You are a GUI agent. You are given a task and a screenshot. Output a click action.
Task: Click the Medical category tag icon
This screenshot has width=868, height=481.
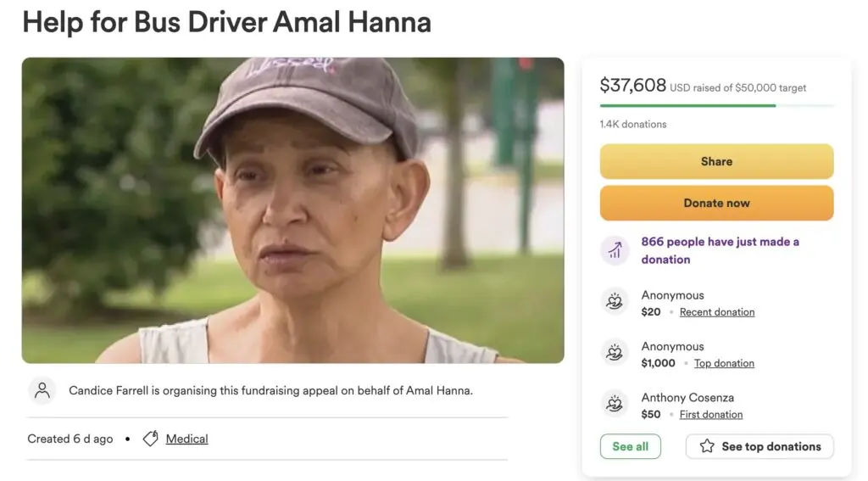click(x=151, y=439)
